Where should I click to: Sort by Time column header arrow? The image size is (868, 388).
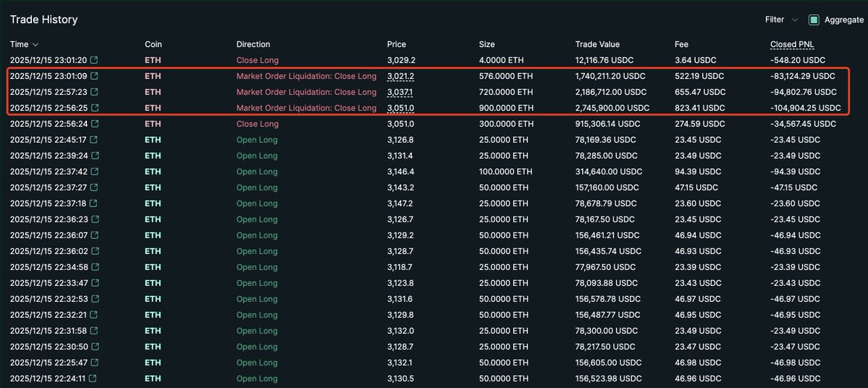(35, 45)
